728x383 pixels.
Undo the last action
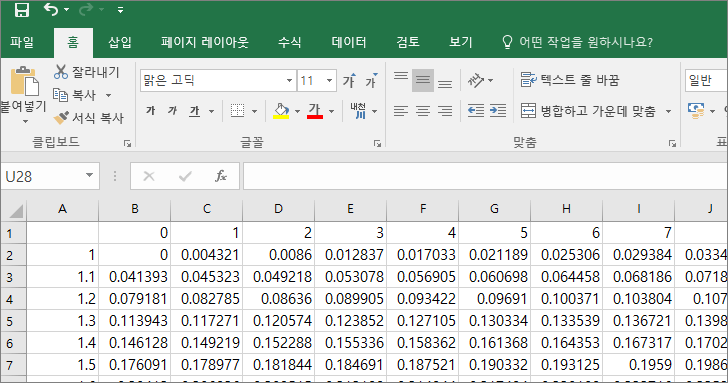(51, 9)
